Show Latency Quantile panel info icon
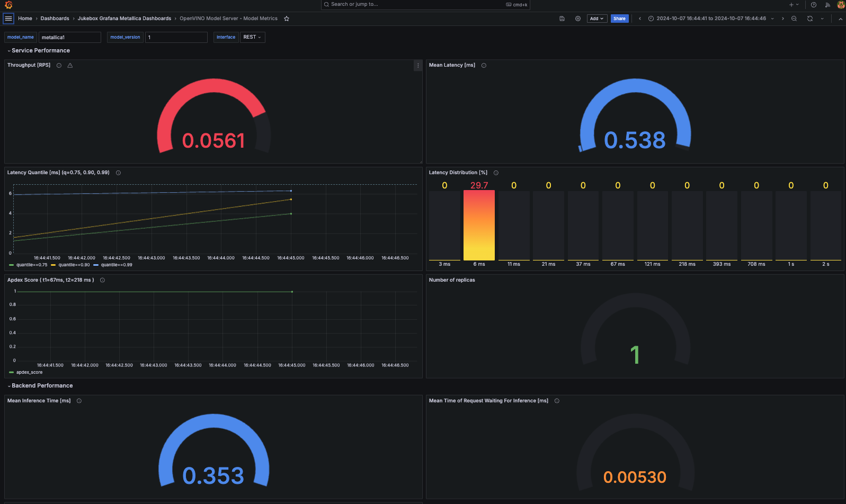 point(118,173)
